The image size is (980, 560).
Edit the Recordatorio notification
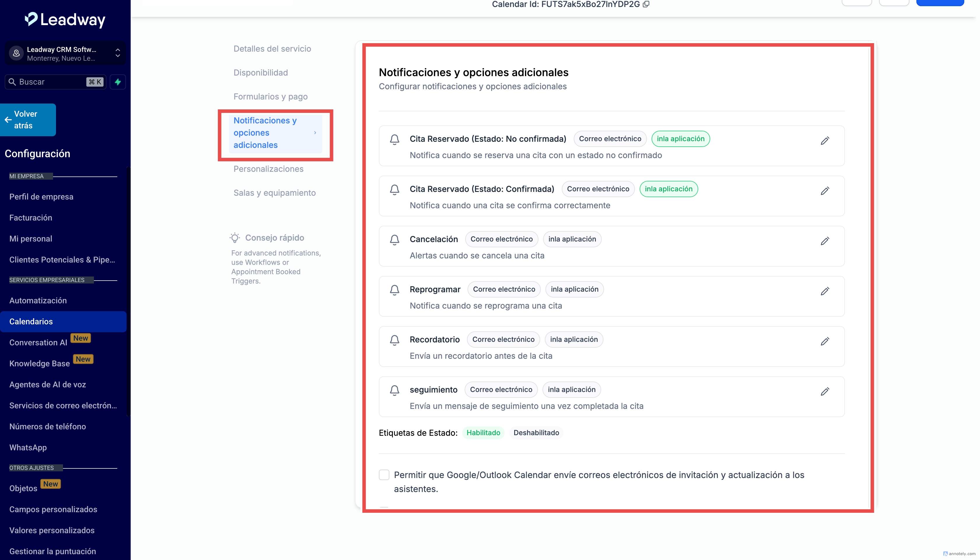825,342
